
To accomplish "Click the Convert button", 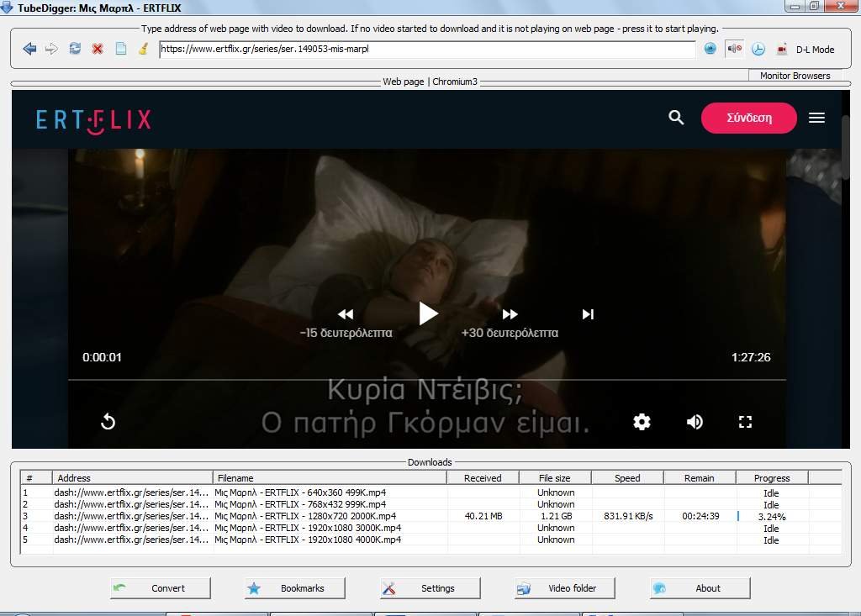I will tap(161, 588).
